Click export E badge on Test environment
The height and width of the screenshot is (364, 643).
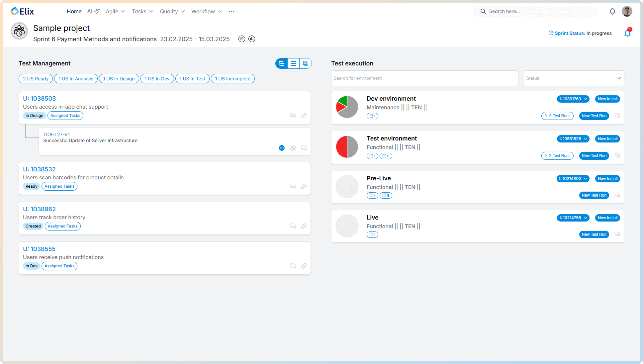click(386, 156)
